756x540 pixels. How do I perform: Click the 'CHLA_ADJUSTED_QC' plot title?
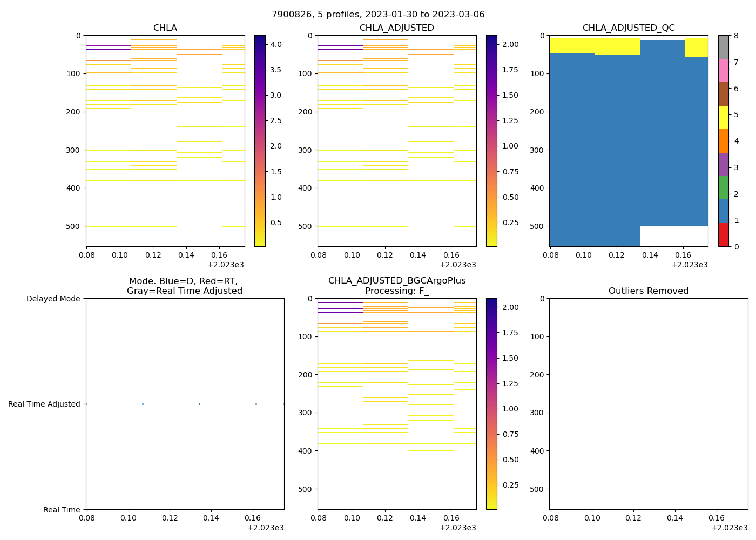(x=628, y=28)
